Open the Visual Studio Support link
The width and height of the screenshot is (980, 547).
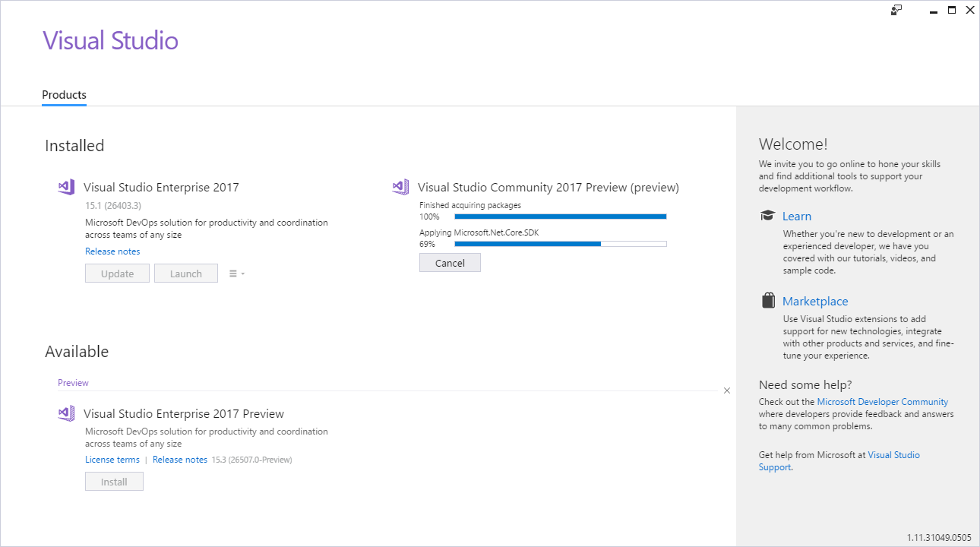point(893,454)
